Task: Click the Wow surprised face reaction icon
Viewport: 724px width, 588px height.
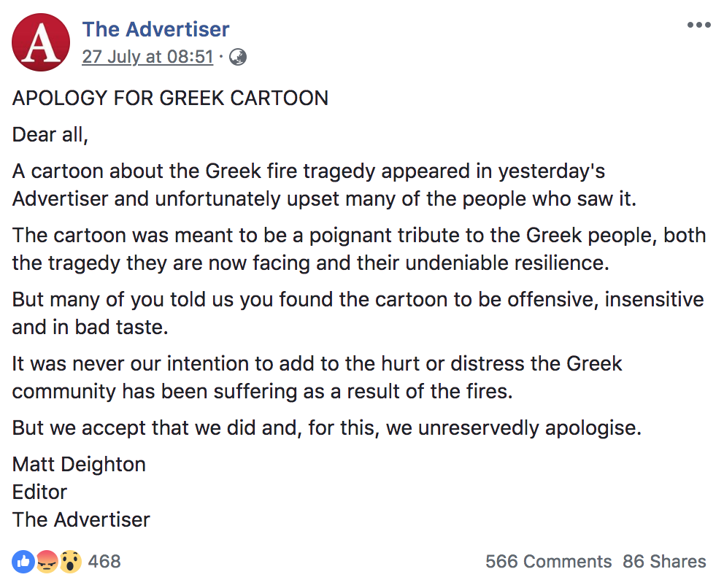Action: [70, 562]
